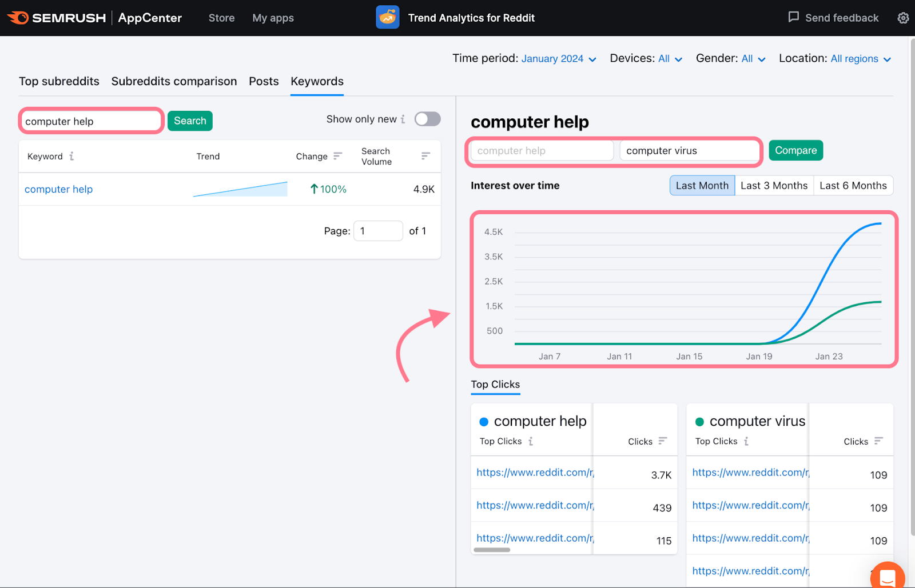Image resolution: width=915 pixels, height=588 pixels.
Task: Click the vertical page scrollbar
Action: coord(912,286)
